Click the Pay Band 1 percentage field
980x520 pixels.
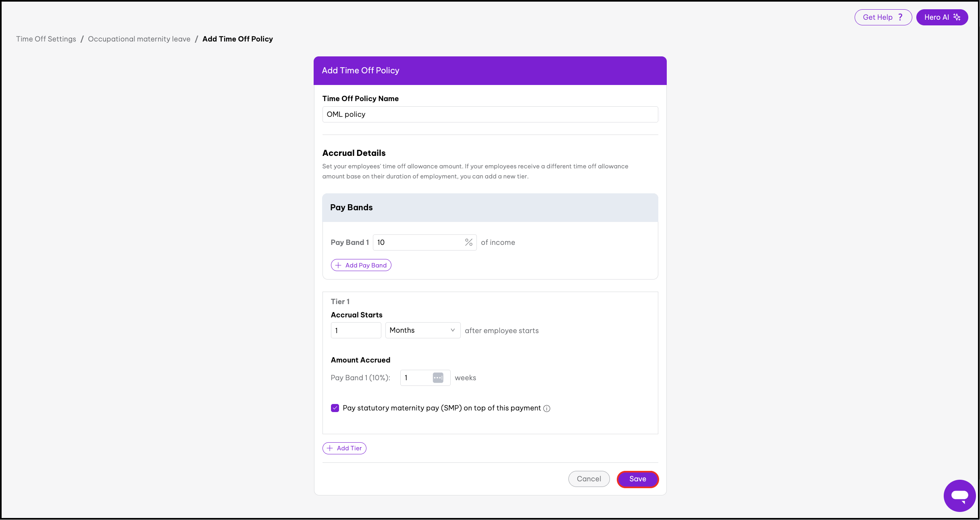point(418,242)
